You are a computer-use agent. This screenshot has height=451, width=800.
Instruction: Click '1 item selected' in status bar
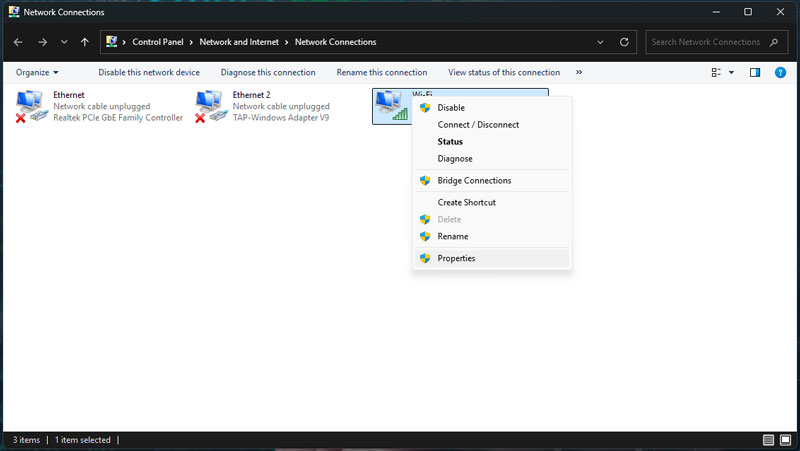[x=82, y=440]
